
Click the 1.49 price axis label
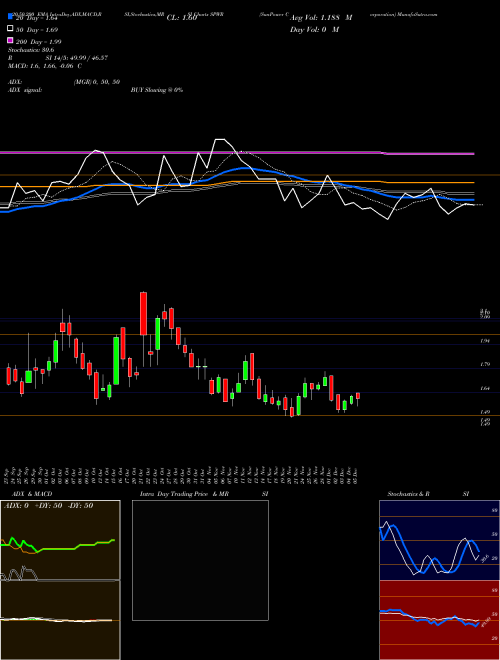pyautogui.click(x=484, y=412)
